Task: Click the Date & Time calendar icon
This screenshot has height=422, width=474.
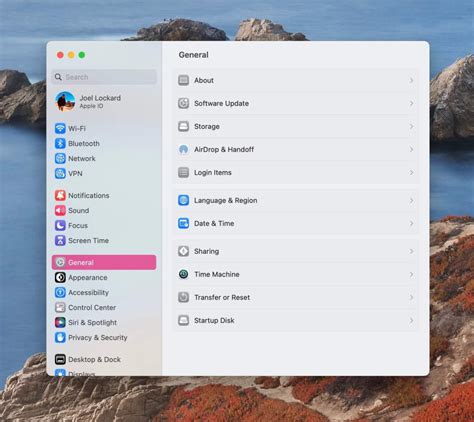Action: coord(183,223)
